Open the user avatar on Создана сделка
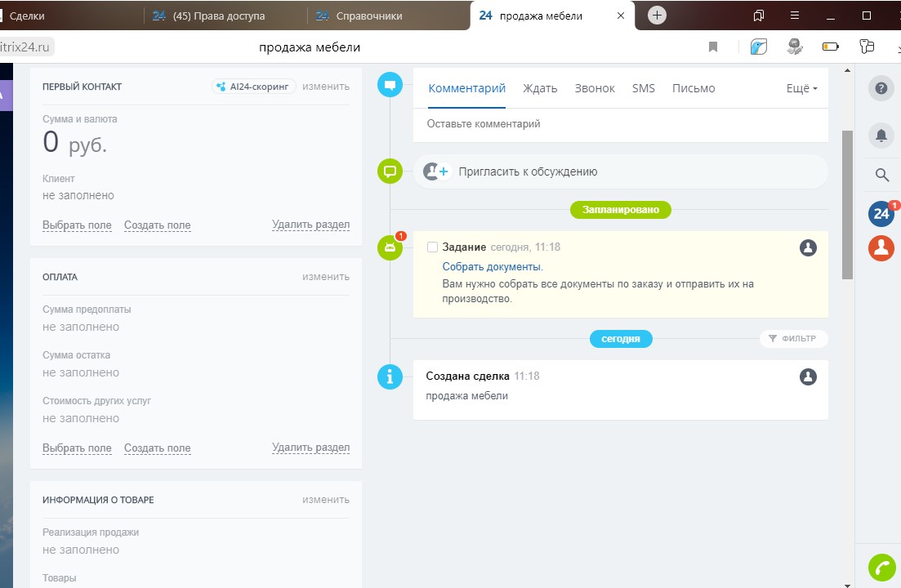 tap(808, 376)
